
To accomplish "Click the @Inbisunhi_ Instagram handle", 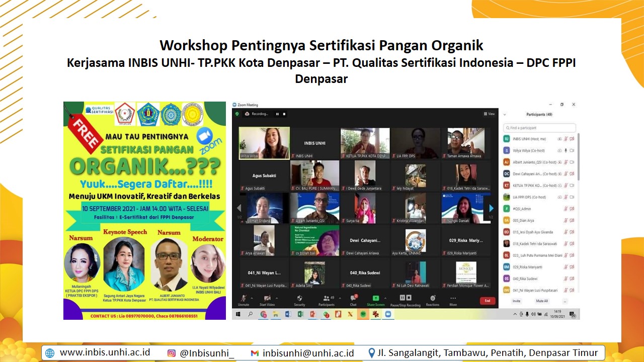I will pyautogui.click(x=207, y=353).
